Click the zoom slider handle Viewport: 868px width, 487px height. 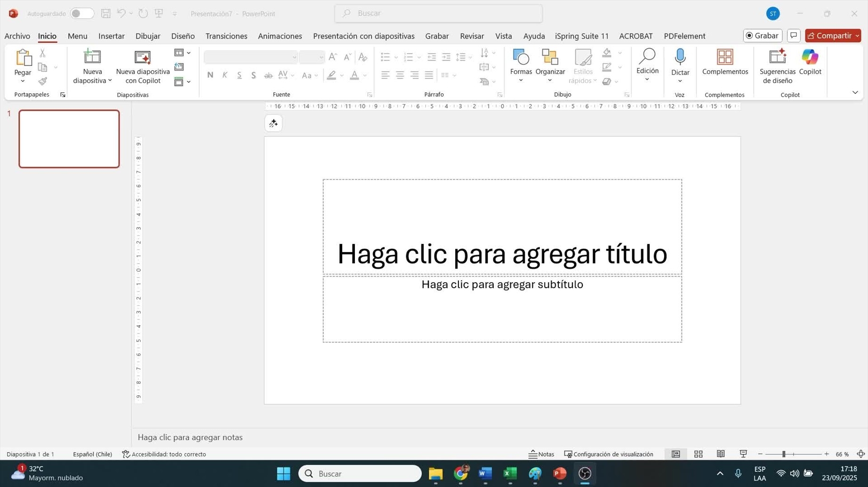(x=784, y=454)
